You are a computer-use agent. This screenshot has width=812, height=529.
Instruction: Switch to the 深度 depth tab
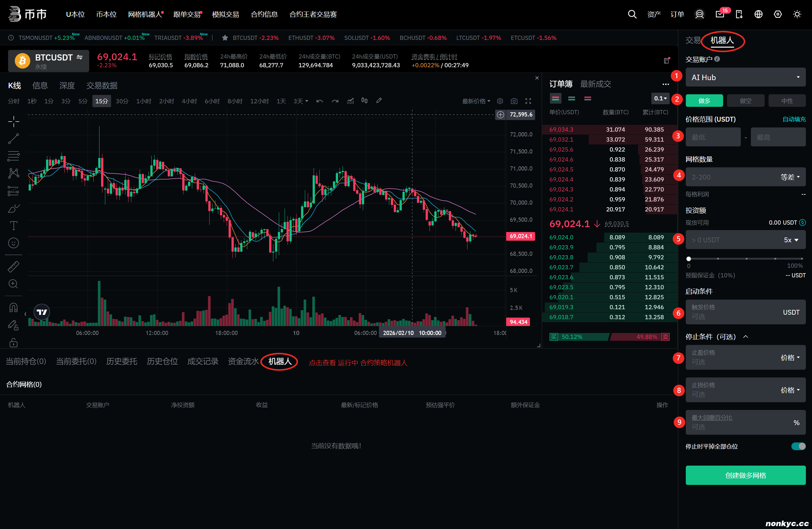pyautogui.click(x=67, y=85)
